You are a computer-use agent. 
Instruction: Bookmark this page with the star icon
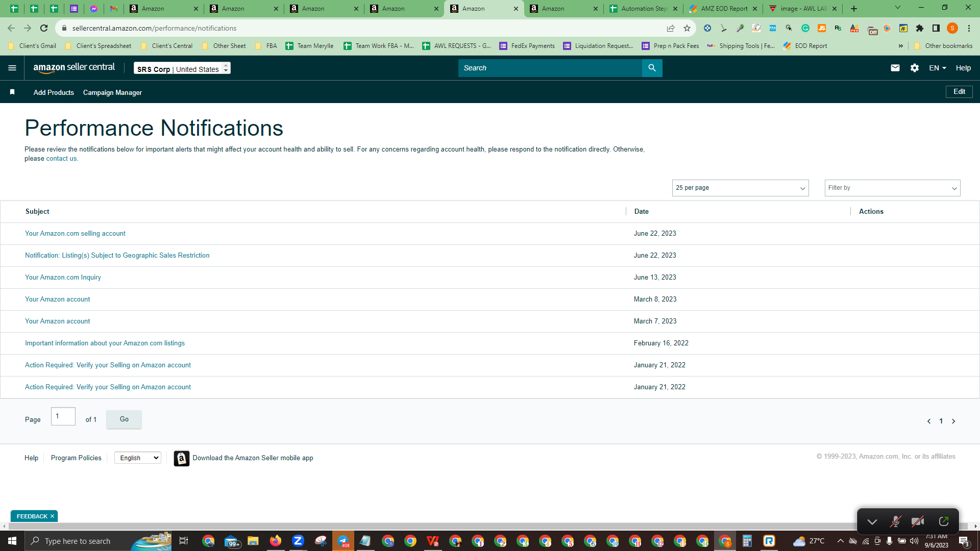click(x=687, y=28)
